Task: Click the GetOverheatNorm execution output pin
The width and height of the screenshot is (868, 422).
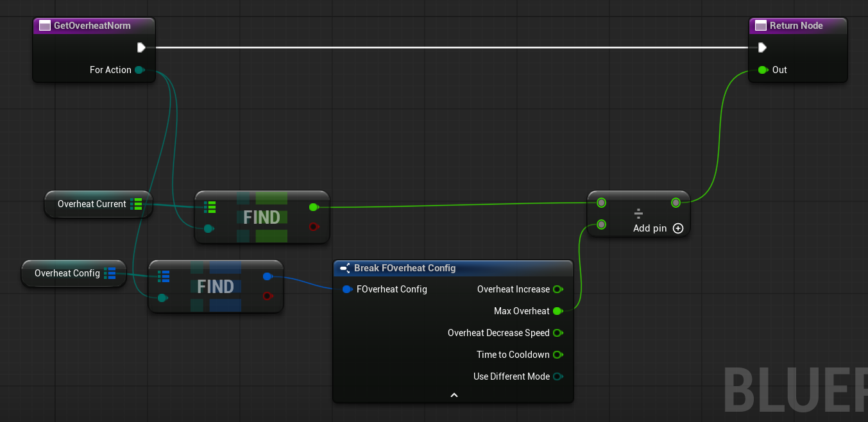Action: 141,47
